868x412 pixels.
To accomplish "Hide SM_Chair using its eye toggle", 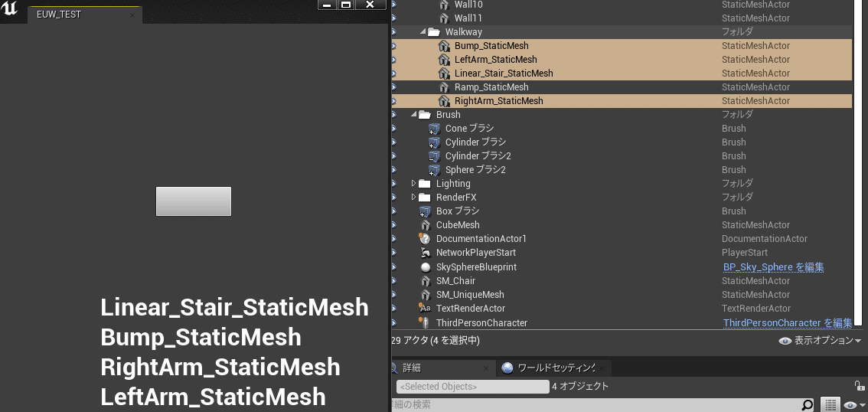I will [394, 281].
